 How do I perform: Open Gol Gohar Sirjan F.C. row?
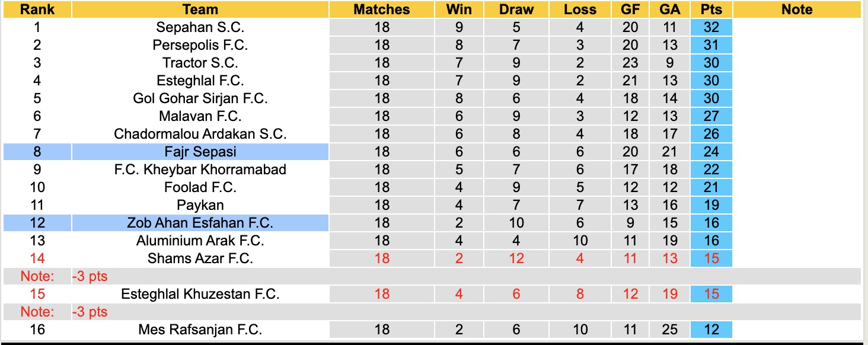(200, 98)
